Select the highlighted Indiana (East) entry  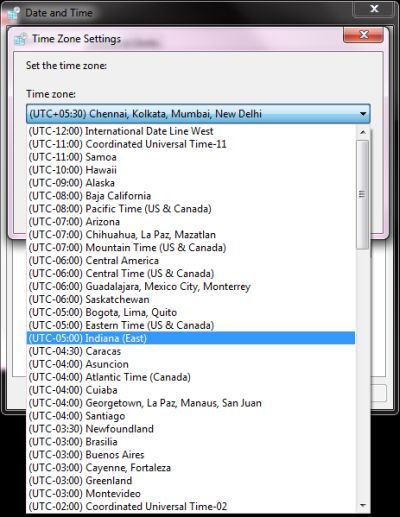pyautogui.click(x=191, y=338)
